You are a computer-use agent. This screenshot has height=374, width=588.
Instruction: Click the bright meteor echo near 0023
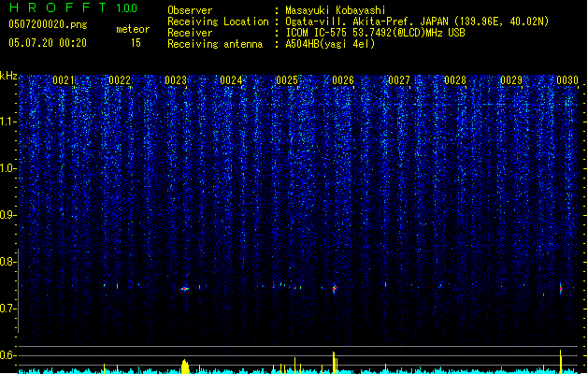(184, 289)
